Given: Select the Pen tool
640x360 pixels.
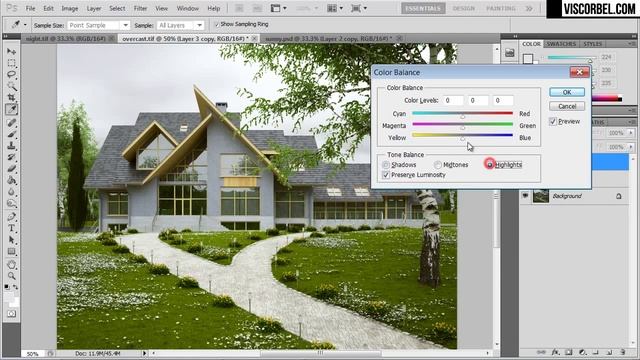Looking at the screenshot, I should point(11,216).
